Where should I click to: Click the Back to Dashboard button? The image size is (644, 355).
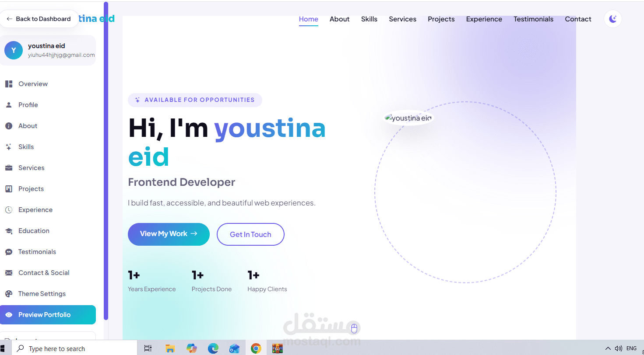(x=39, y=19)
